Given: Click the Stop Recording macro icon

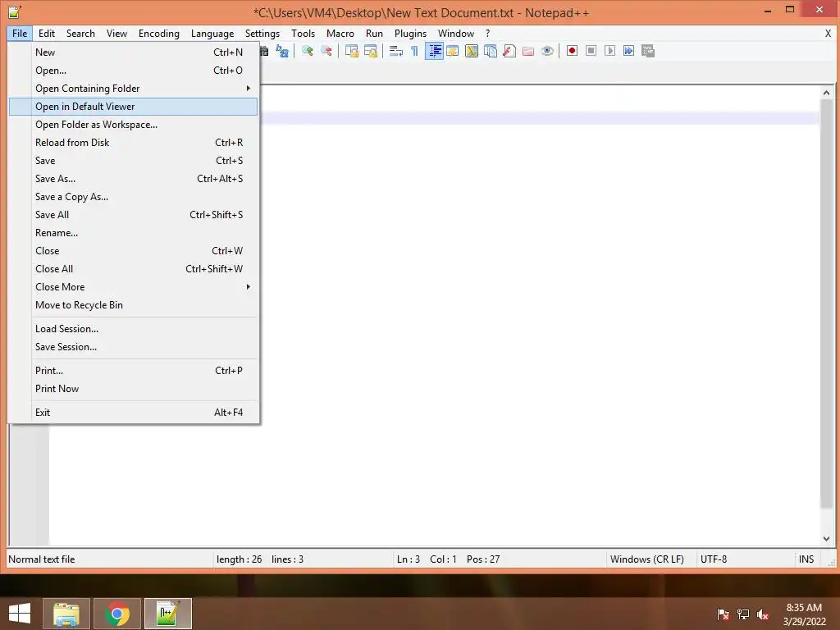Looking at the screenshot, I should 591,51.
